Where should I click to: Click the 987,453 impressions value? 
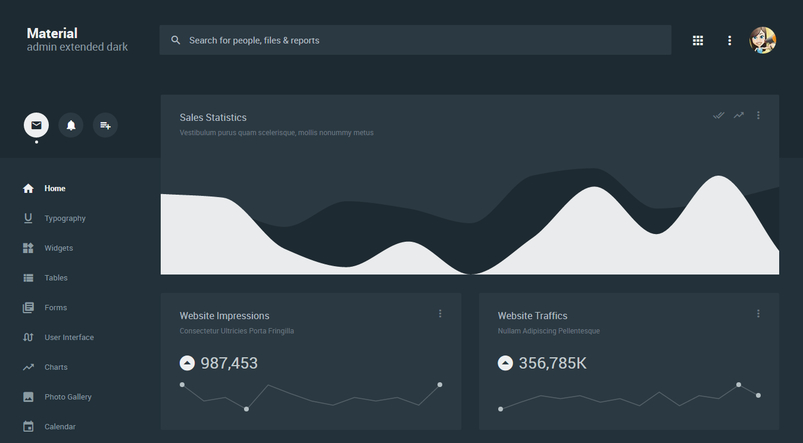[229, 363]
